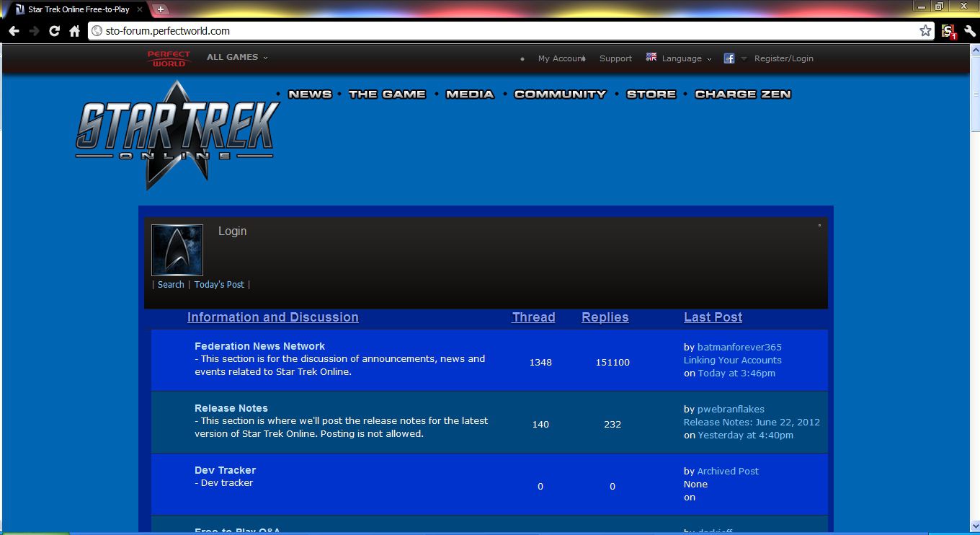
Task: Expand the ALL GAMES dropdown
Action: [237, 57]
